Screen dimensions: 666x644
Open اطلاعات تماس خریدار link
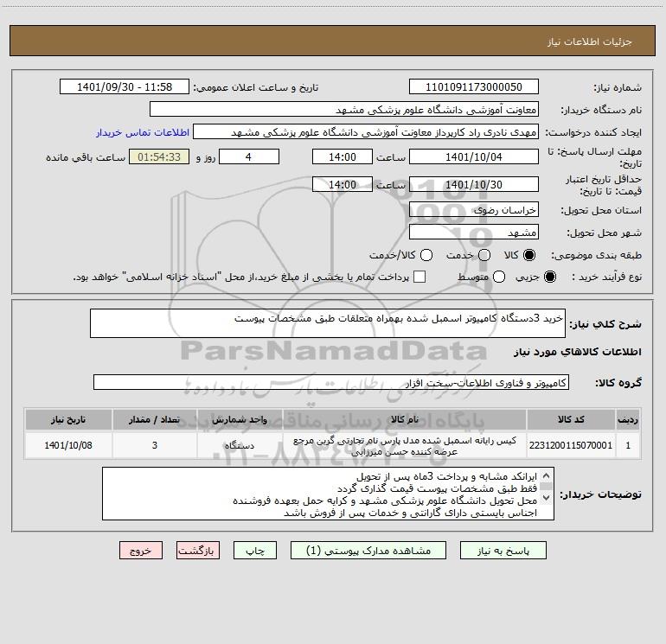[x=143, y=132]
